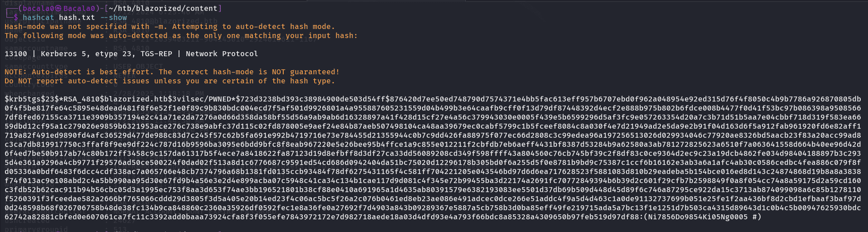The height and width of the screenshot is (232, 868).
Task: Click 'Do NOT report auto-detect issues' line
Action: [x=170, y=81]
